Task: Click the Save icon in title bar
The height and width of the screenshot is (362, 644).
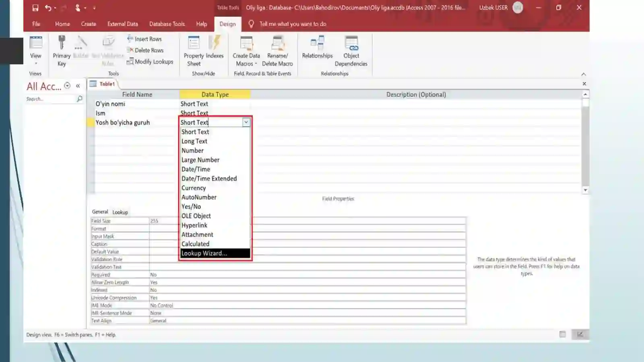Action: 35,8
